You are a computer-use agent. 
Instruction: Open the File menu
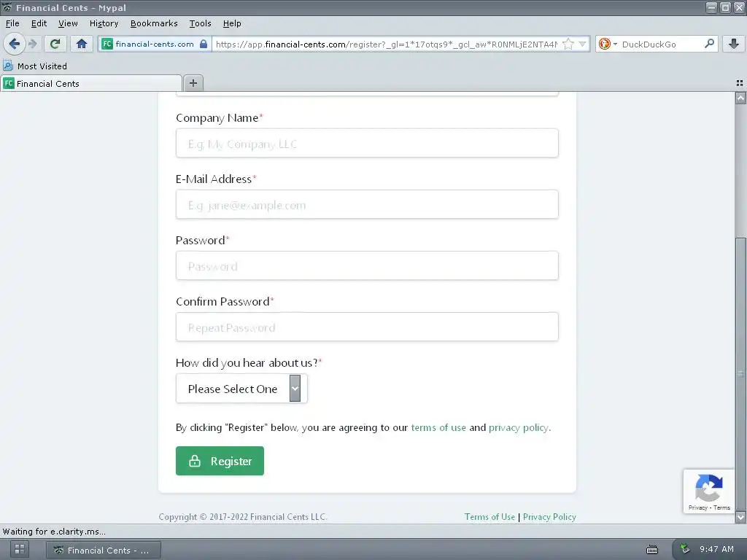click(x=12, y=23)
